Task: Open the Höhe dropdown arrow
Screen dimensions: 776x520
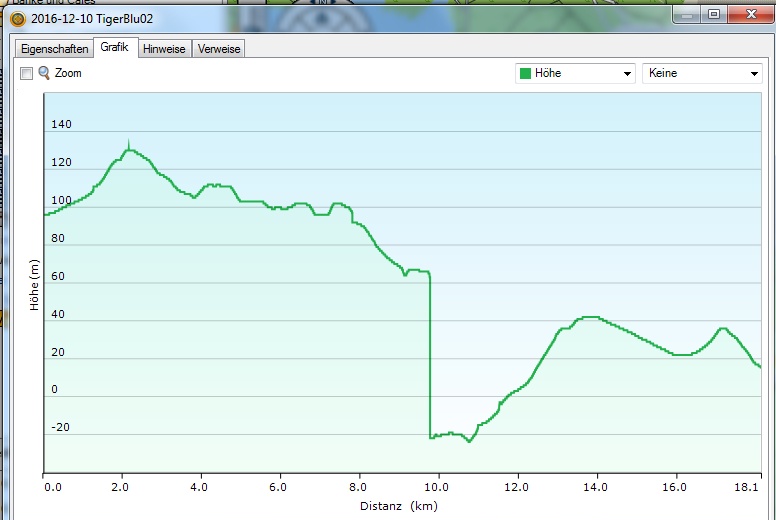Action: (627, 74)
